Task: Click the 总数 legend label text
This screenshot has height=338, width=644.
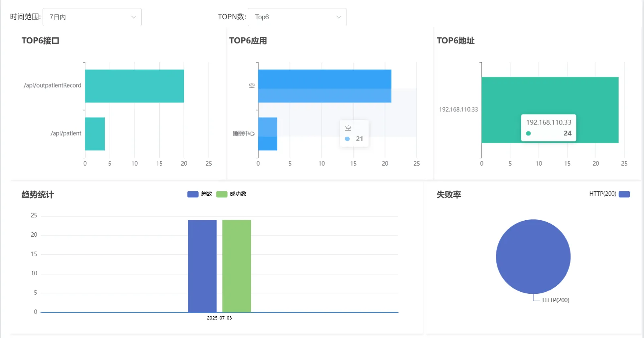Action: 206,194
